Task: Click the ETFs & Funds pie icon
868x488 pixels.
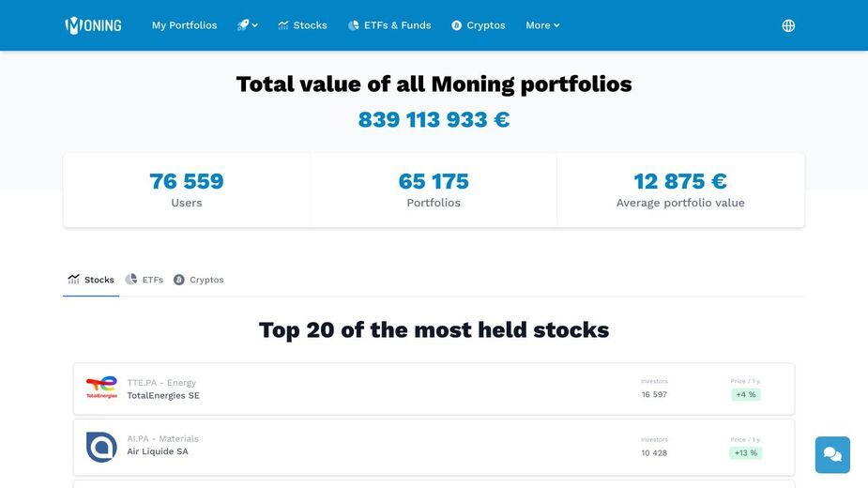Action: (353, 25)
